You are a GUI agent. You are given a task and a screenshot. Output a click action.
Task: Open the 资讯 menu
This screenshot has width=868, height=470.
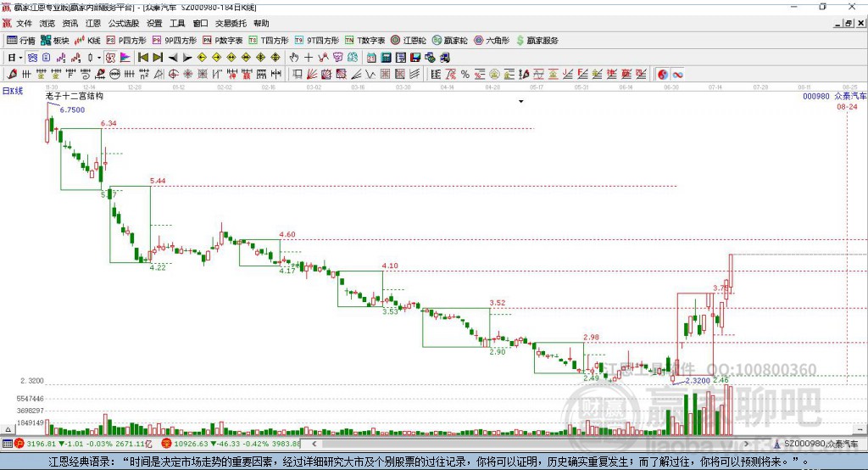coord(70,23)
